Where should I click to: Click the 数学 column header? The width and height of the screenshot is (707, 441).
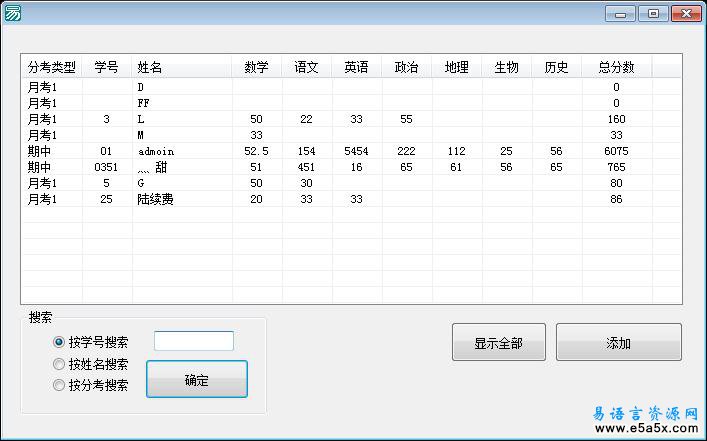[x=257, y=67]
